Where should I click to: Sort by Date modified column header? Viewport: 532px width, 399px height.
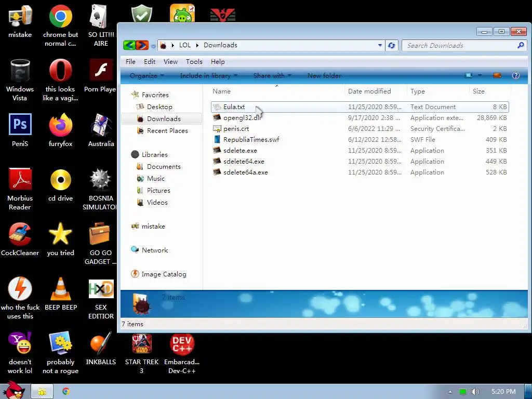point(376,91)
